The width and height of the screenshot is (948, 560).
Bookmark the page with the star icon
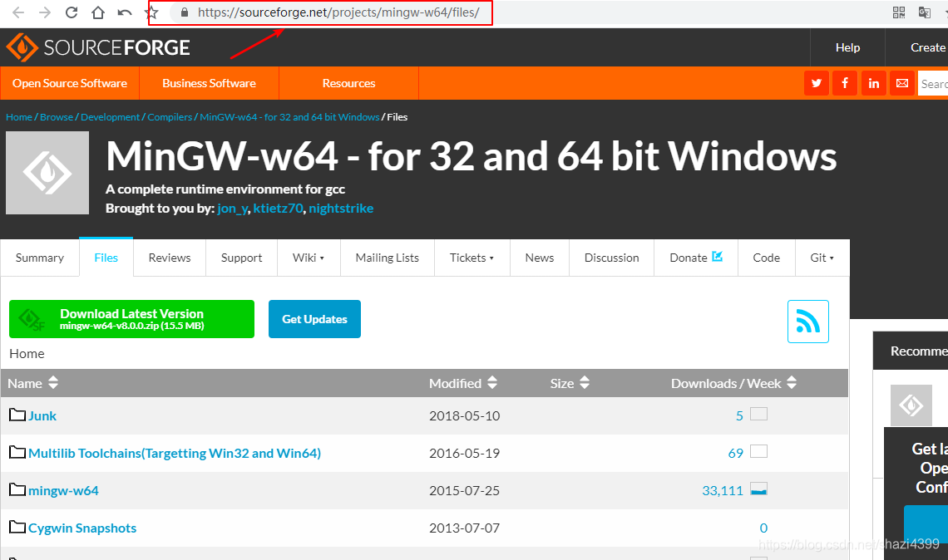point(151,12)
